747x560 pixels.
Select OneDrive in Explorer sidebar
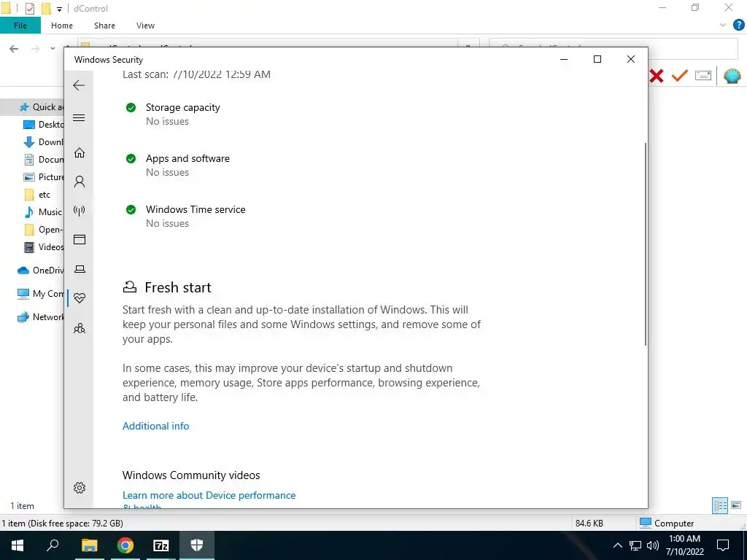[x=41, y=271]
